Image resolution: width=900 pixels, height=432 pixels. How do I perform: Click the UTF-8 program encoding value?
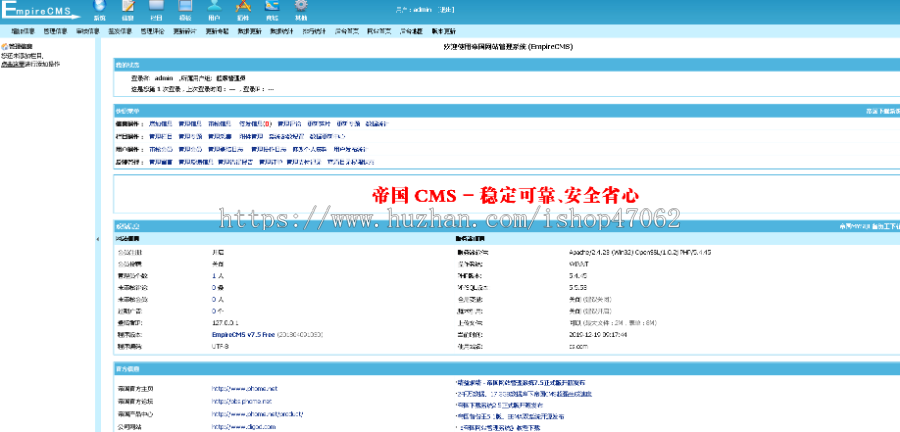(220, 347)
